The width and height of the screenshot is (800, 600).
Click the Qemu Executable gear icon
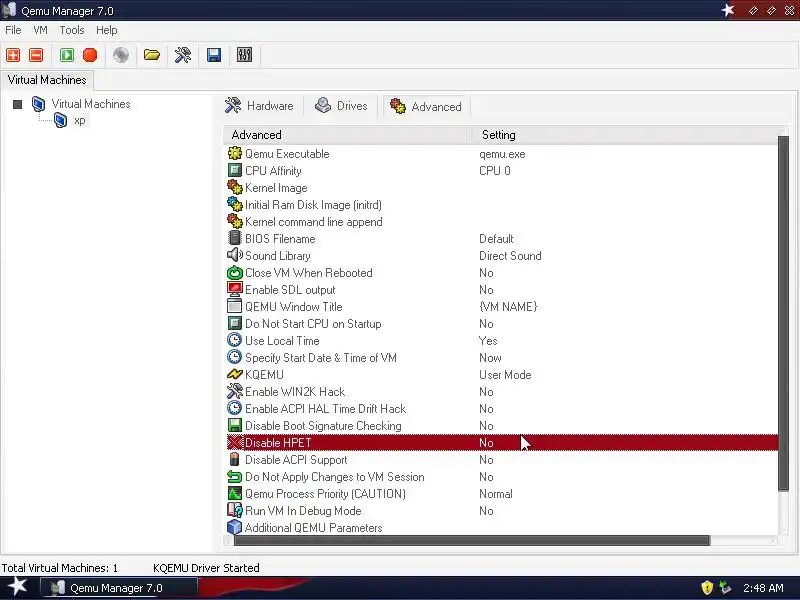235,153
